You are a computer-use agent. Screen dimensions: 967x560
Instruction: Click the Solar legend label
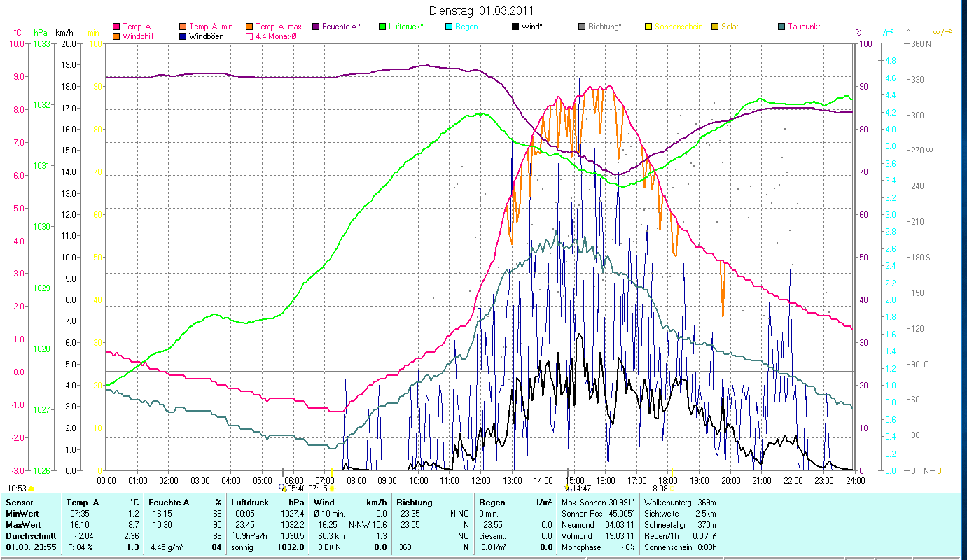tap(730, 27)
